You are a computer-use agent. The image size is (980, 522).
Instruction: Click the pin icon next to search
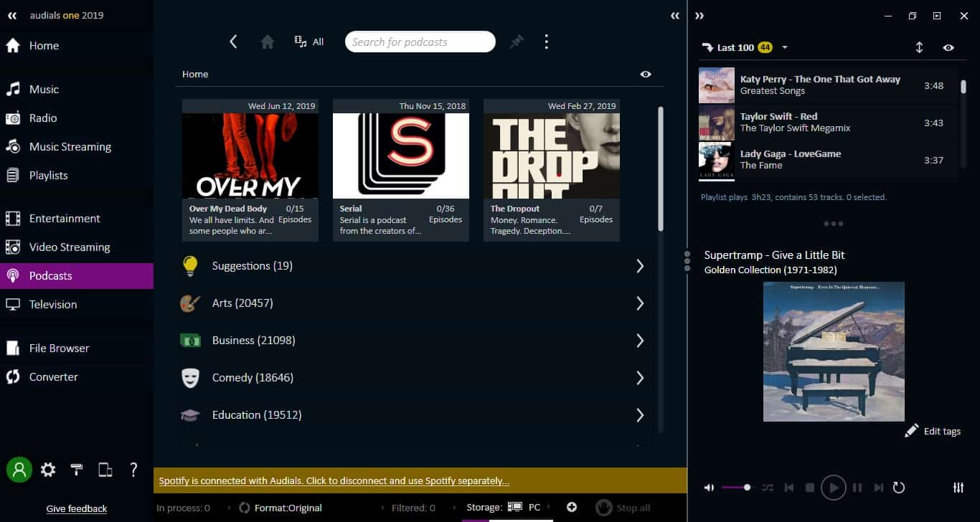click(517, 42)
